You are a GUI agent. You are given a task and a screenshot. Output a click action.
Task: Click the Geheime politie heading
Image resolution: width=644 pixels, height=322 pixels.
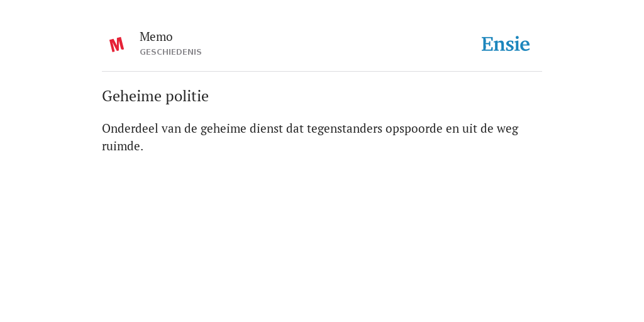[155, 96]
